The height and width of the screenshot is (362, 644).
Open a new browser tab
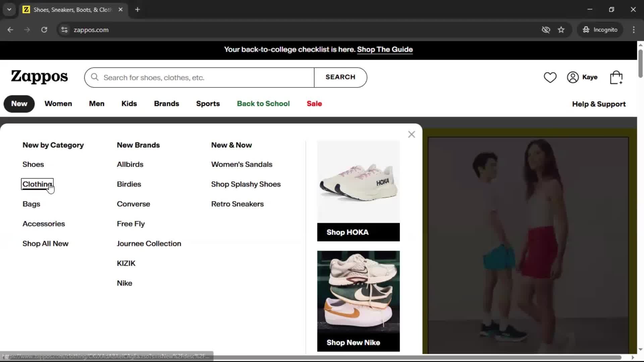[138, 10]
